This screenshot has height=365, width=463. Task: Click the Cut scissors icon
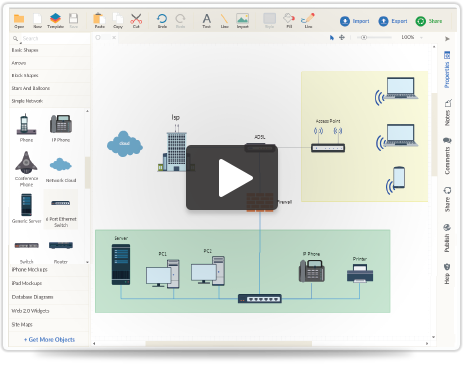136,19
